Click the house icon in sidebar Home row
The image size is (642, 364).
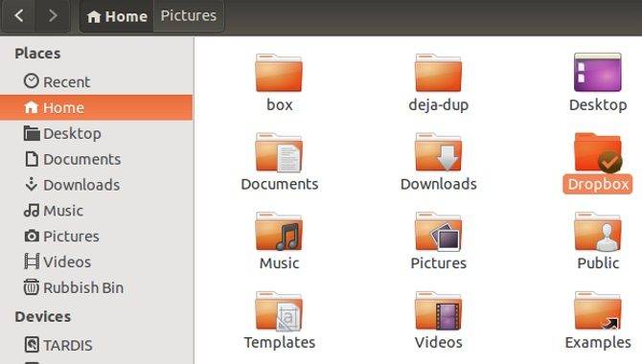[x=31, y=107]
